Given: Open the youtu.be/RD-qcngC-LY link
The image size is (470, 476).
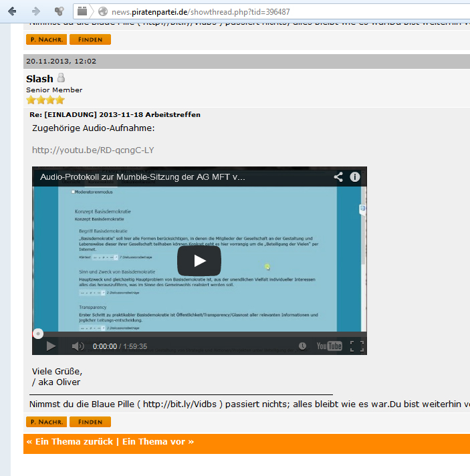Looking at the screenshot, I should (x=93, y=150).
